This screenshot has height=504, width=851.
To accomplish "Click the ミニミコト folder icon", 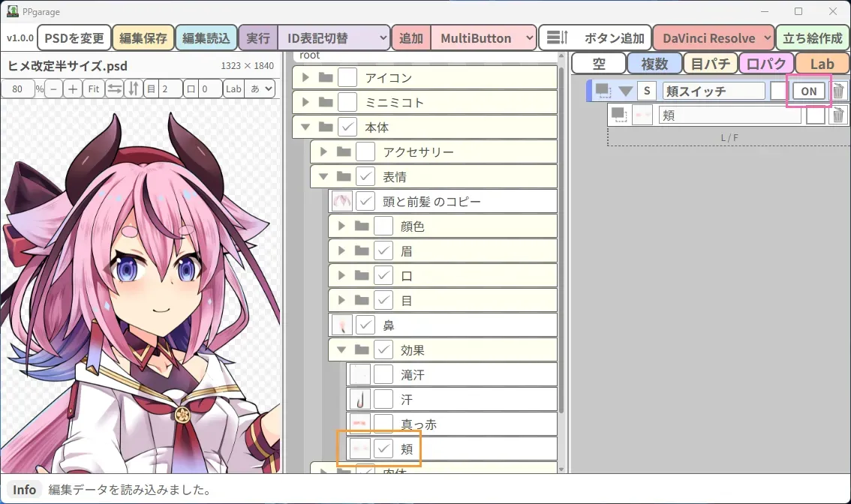I will pyautogui.click(x=326, y=102).
